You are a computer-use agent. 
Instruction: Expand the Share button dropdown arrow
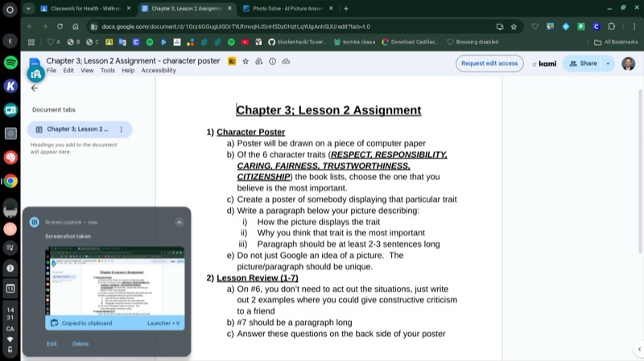tap(608, 64)
